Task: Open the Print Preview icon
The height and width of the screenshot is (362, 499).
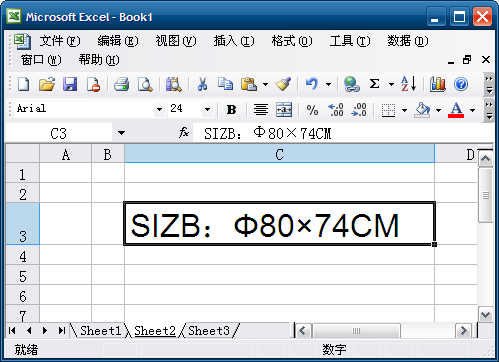Action: click(145, 84)
